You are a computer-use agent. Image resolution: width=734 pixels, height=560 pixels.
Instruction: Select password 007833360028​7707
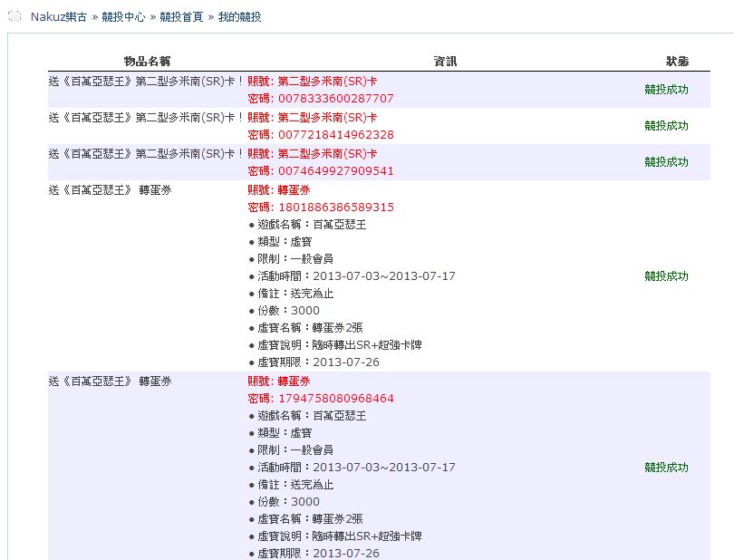(335, 99)
